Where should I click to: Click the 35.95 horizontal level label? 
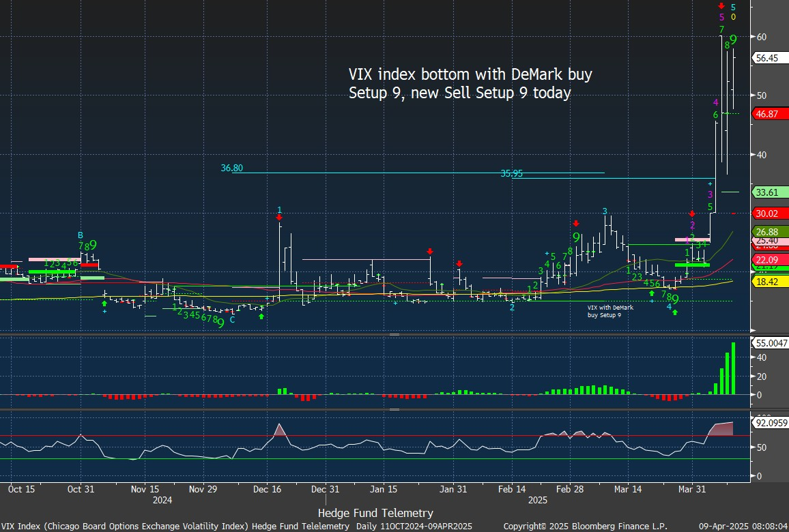point(512,174)
